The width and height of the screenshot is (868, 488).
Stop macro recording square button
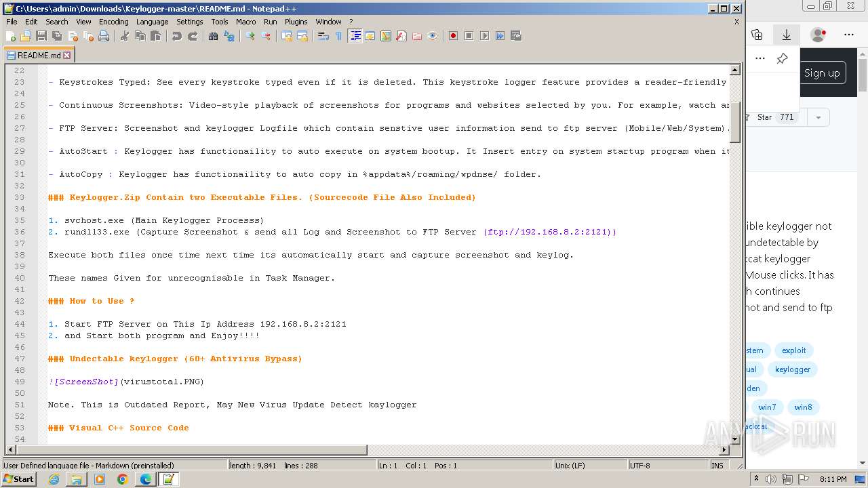(469, 36)
